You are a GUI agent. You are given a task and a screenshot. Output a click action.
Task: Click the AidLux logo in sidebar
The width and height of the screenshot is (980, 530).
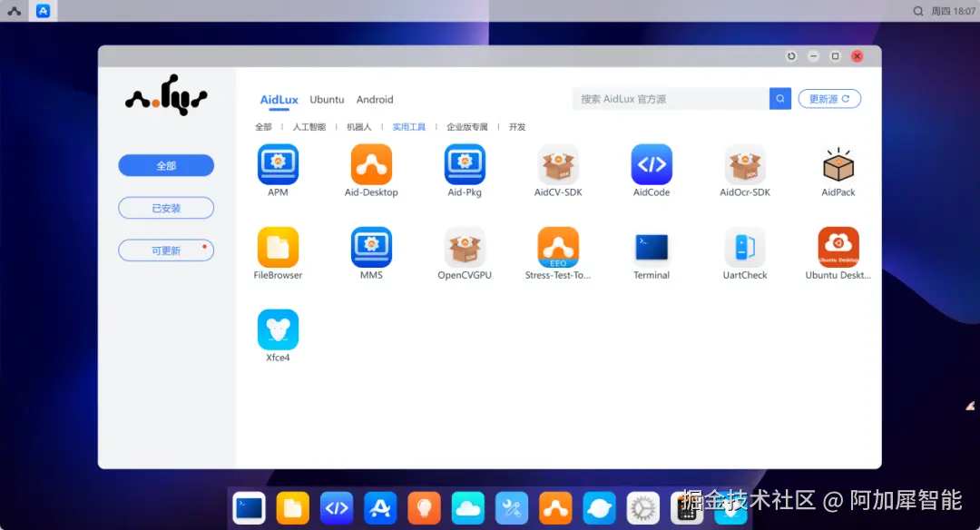click(166, 95)
